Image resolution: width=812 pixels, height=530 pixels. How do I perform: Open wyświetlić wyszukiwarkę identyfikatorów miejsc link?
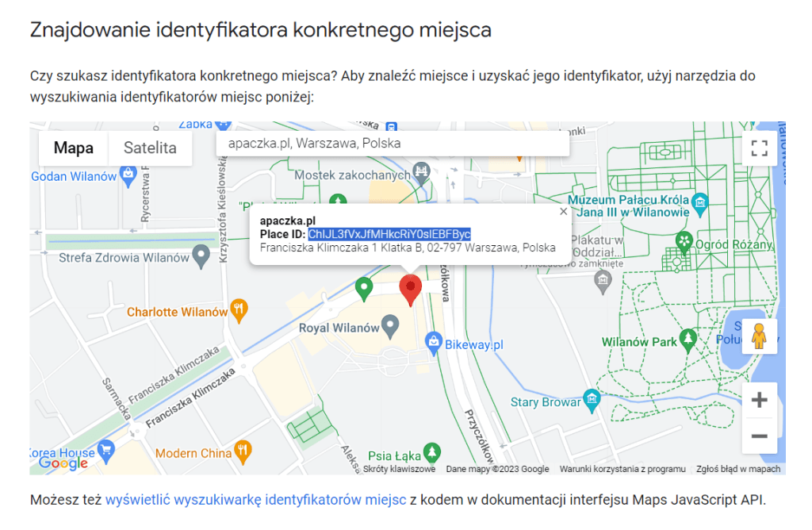[255, 500]
